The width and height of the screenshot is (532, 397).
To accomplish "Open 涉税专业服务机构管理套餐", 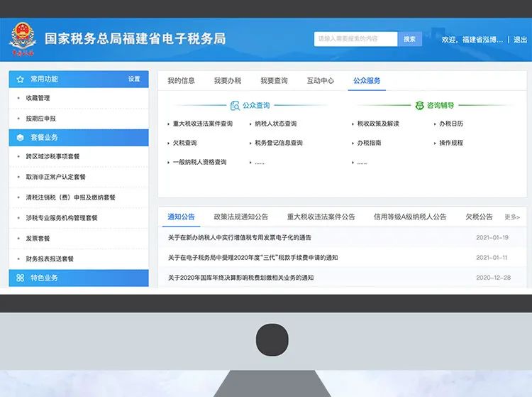I will coord(62,218).
